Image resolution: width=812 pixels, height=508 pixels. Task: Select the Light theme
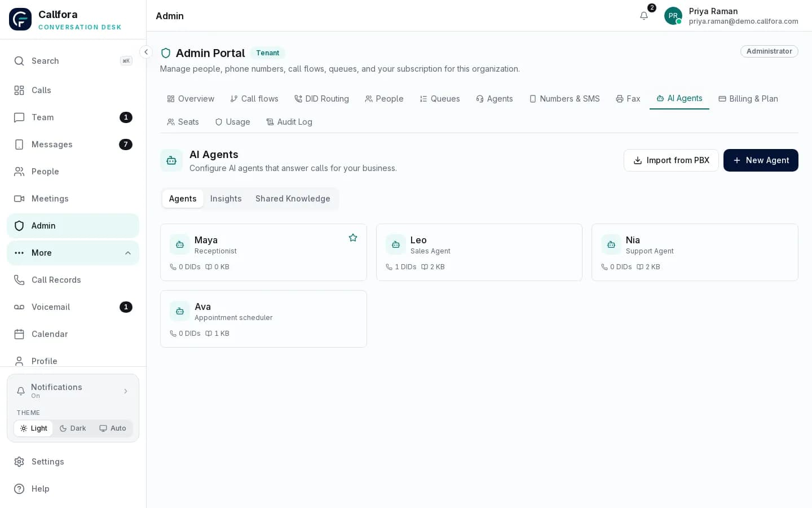(x=33, y=428)
